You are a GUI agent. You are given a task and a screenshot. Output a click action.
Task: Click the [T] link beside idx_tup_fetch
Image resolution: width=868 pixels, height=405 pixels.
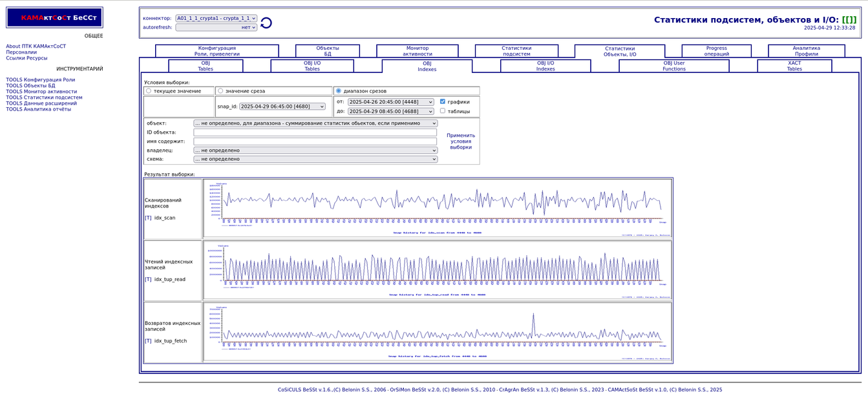click(x=148, y=341)
